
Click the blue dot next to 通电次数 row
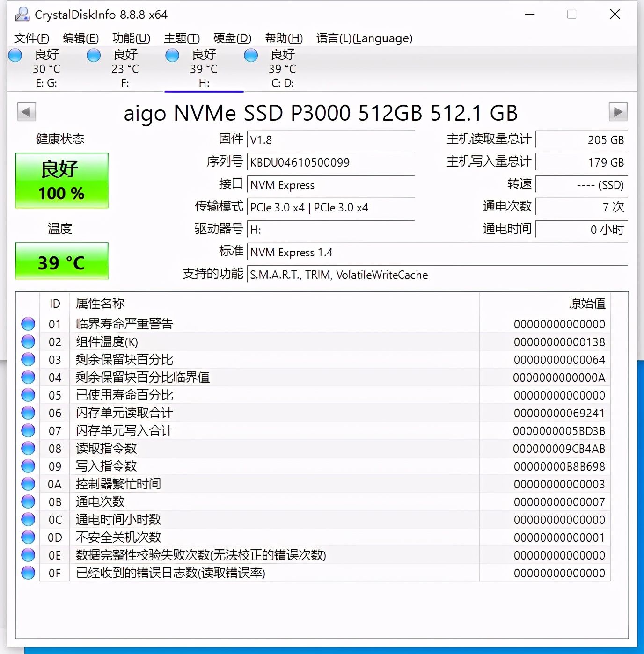28,501
